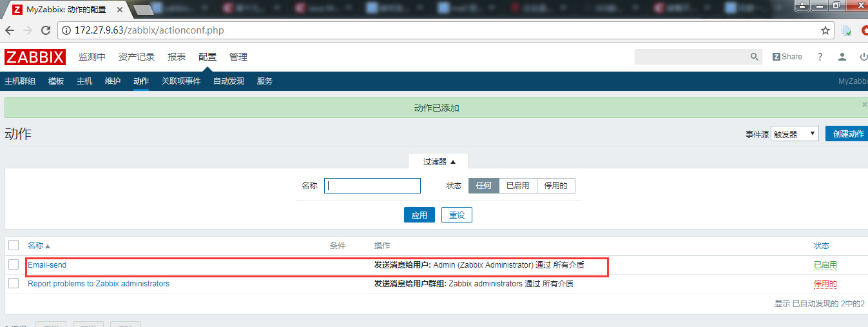Open the Zabbix Share link
This screenshot has width=868, height=327.
(x=787, y=57)
